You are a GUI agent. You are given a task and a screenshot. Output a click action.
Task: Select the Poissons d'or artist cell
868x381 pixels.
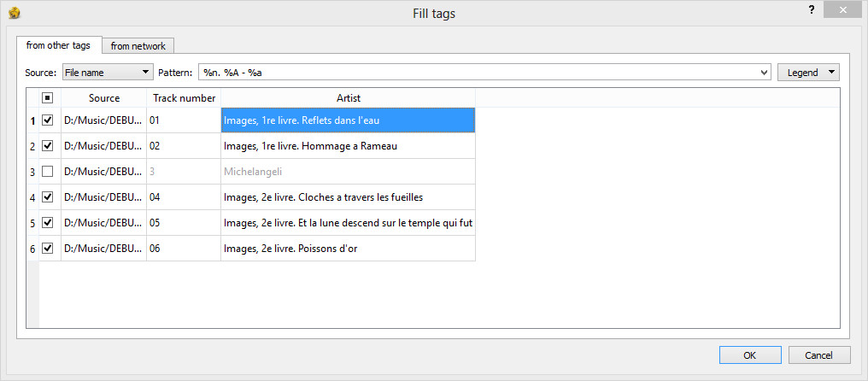click(349, 249)
